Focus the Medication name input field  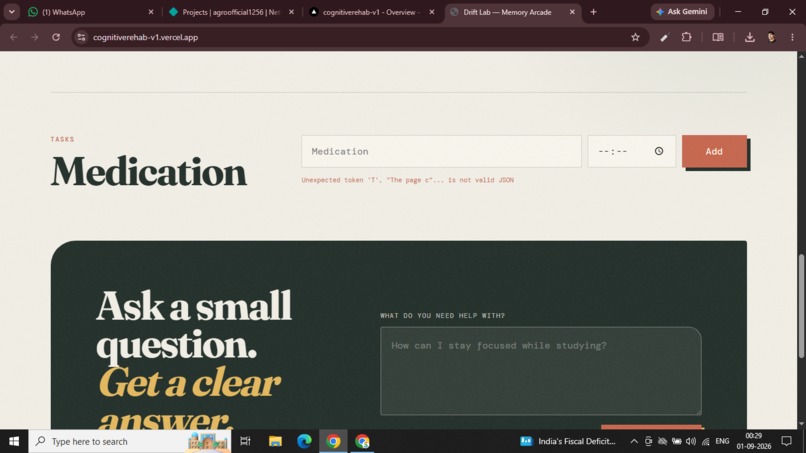(441, 151)
